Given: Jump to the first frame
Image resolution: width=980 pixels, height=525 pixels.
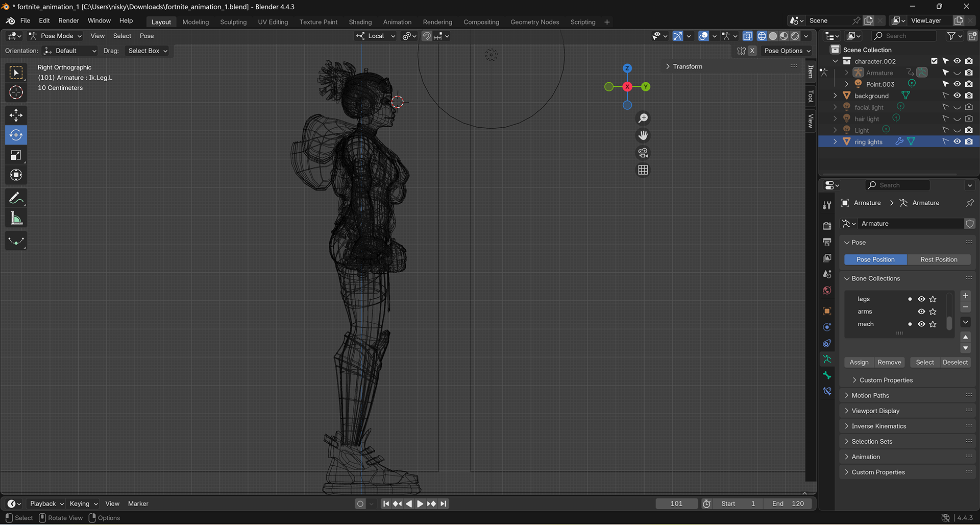Looking at the screenshot, I should 386,504.
